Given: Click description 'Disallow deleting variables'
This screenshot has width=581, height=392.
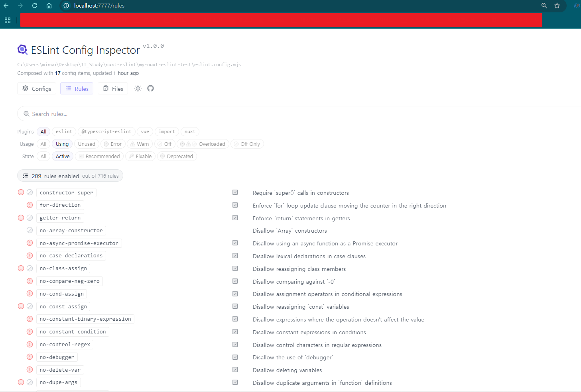Looking at the screenshot, I should 287,370.
